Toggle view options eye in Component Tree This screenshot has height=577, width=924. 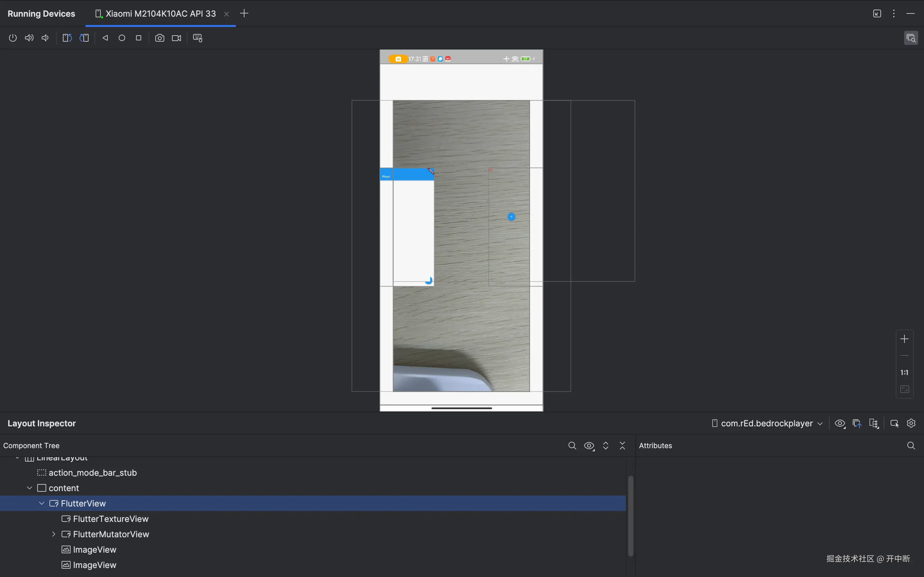(x=589, y=446)
